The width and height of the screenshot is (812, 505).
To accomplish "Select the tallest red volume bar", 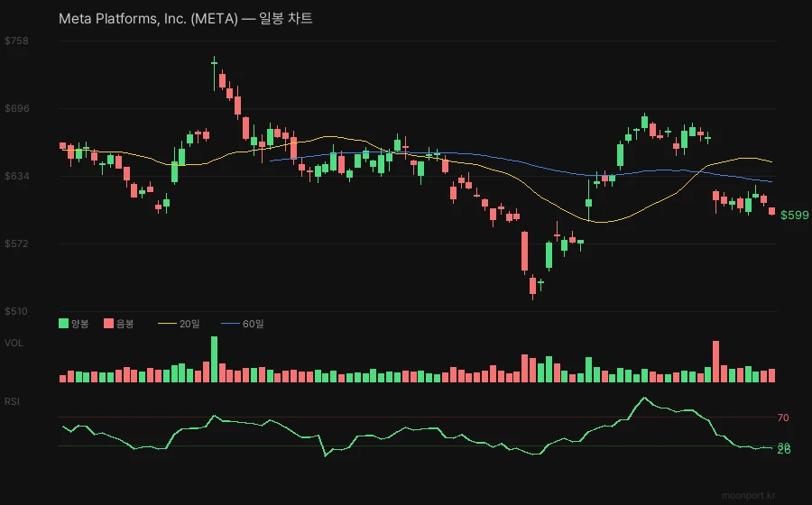I will [715, 362].
